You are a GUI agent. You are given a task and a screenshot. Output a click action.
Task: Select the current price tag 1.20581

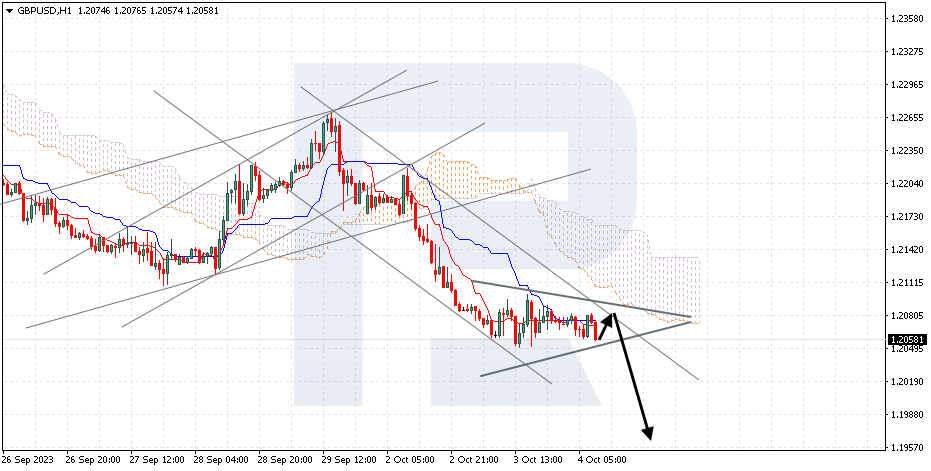tap(905, 339)
